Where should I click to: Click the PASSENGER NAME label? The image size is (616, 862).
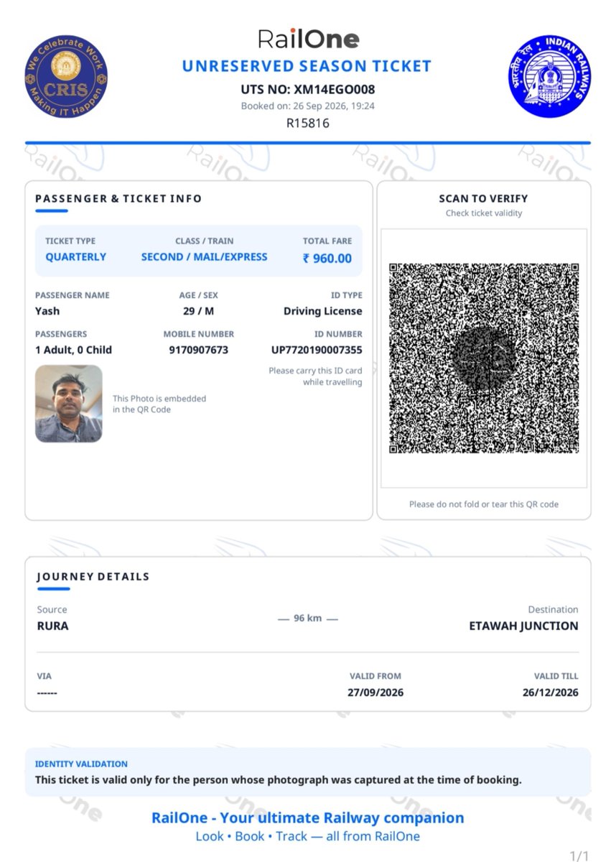[73, 295]
